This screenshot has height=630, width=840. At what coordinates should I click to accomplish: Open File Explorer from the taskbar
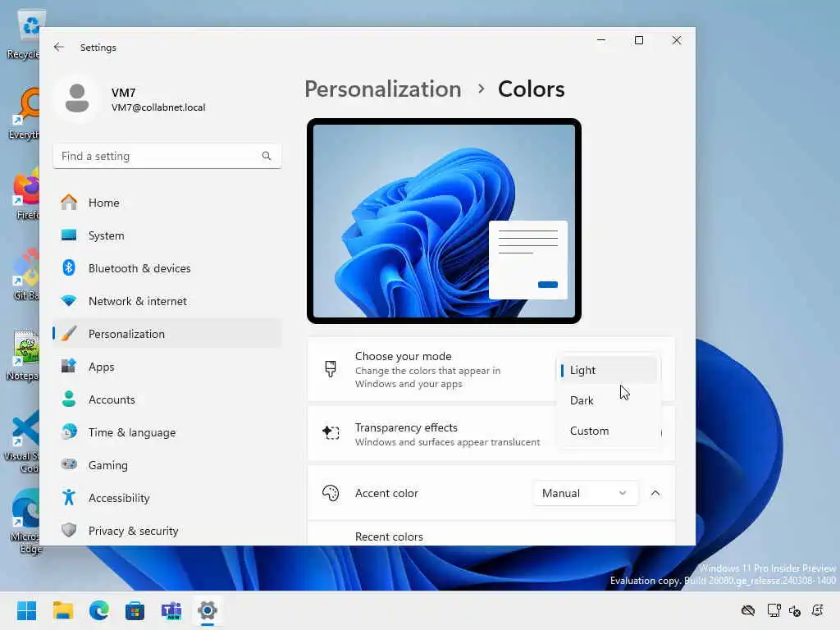(62, 610)
